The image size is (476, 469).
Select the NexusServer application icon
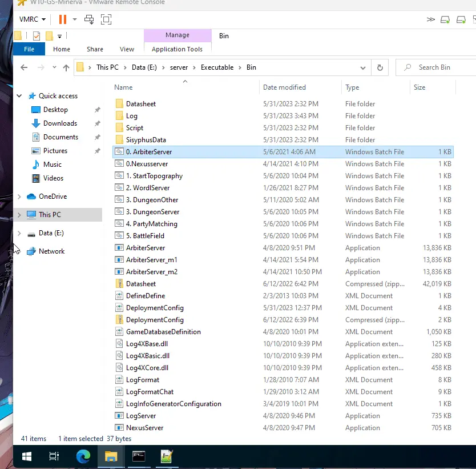tap(119, 428)
